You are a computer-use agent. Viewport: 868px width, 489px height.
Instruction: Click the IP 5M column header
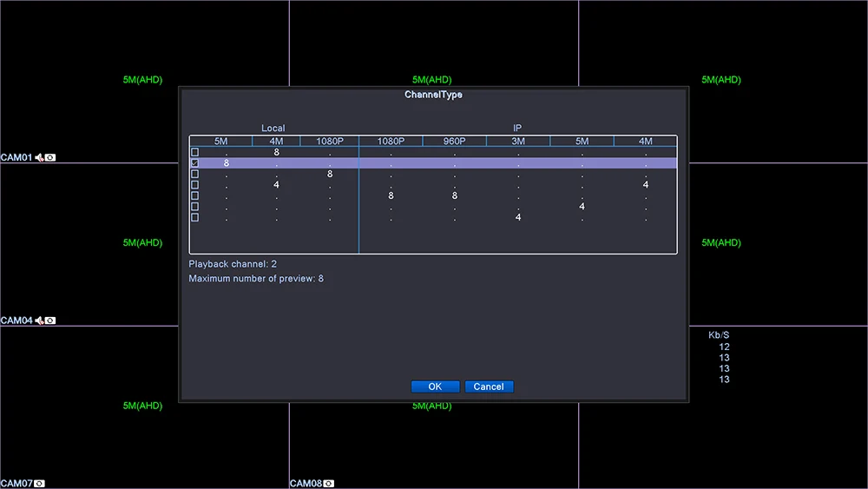[582, 142]
